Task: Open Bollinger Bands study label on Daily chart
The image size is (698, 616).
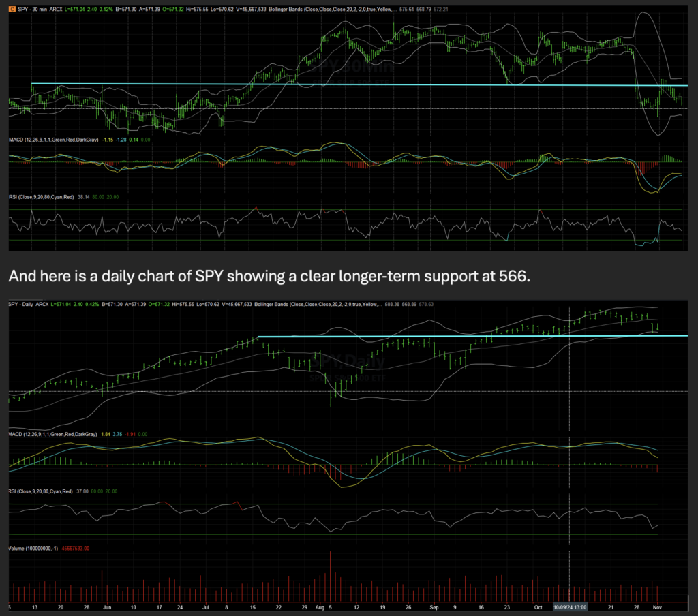Action: coord(318,304)
